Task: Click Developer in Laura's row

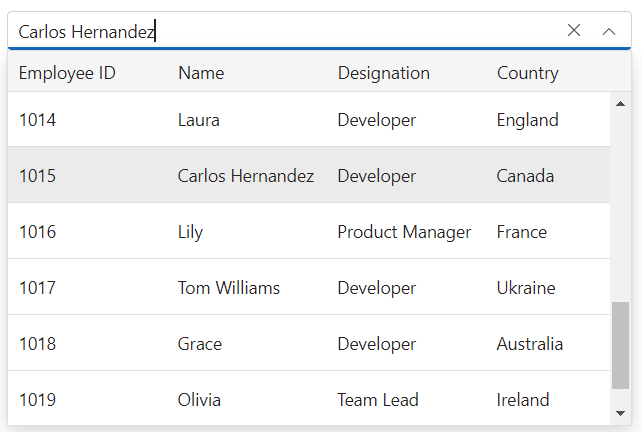Action: click(x=376, y=120)
